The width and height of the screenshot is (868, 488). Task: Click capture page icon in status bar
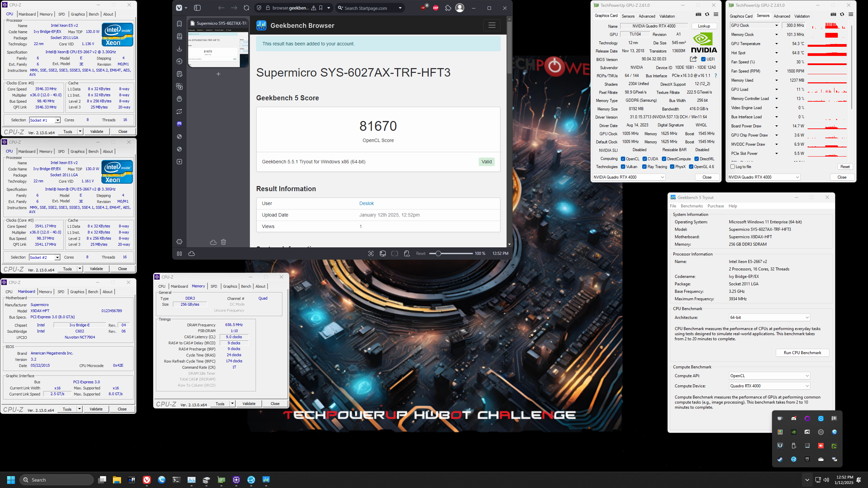click(x=371, y=253)
